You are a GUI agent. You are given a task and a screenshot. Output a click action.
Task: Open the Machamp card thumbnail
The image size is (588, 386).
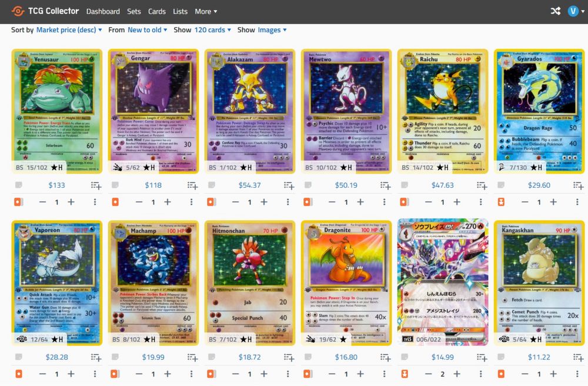pyautogui.click(x=153, y=283)
